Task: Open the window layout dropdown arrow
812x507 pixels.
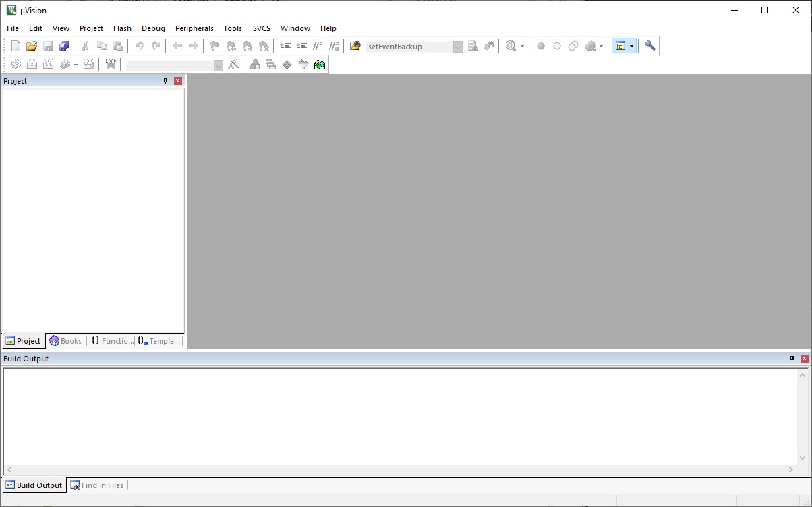Action: click(x=632, y=47)
